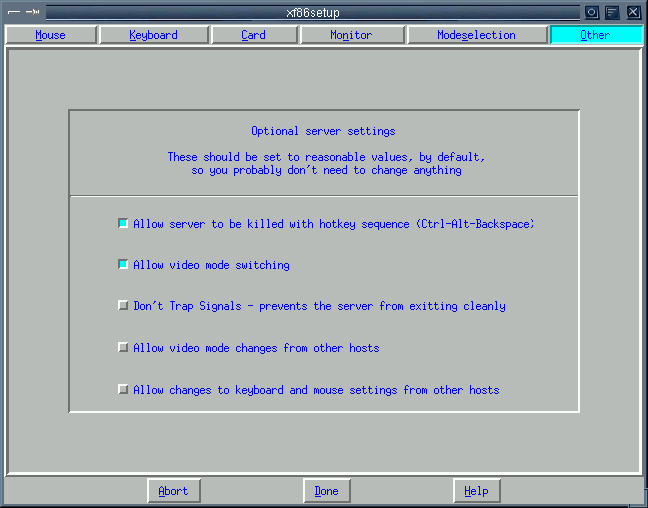Open the Modeselection tab

pos(476,35)
